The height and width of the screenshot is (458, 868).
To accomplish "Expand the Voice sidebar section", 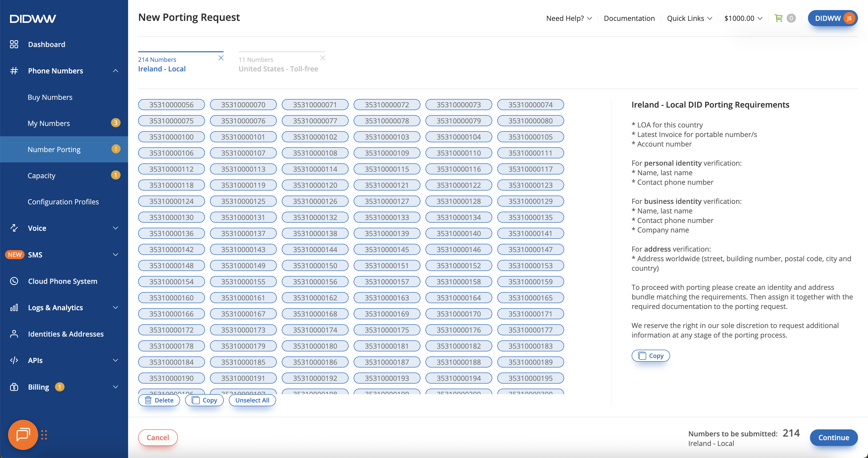I will point(116,228).
